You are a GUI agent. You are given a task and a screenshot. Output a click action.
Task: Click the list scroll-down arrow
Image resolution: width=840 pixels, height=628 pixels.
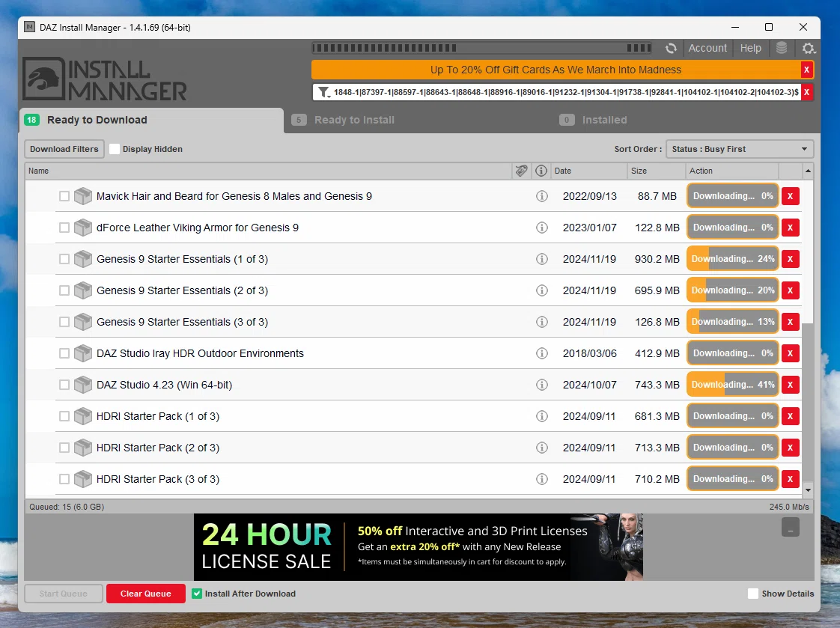pyautogui.click(x=808, y=490)
